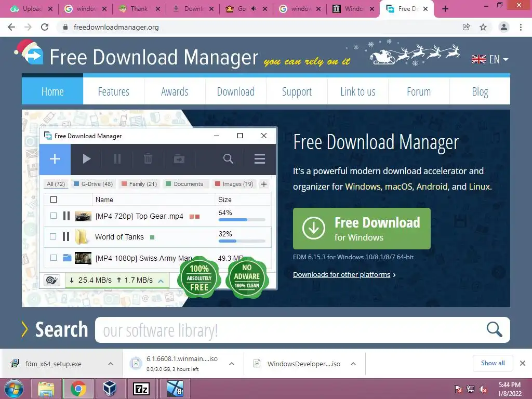Image resolution: width=532 pixels, height=399 pixels.
Task: Open Windows Explorer from taskbar
Action: [46, 389]
